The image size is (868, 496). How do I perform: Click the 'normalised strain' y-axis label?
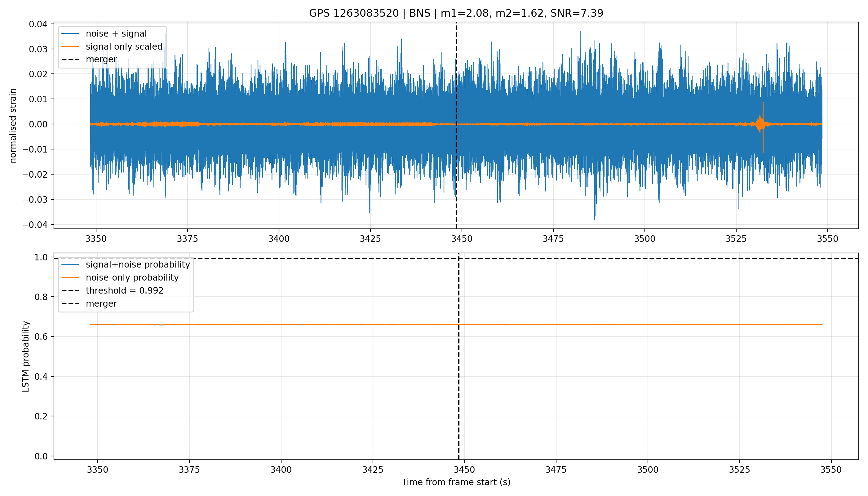(13, 126)
